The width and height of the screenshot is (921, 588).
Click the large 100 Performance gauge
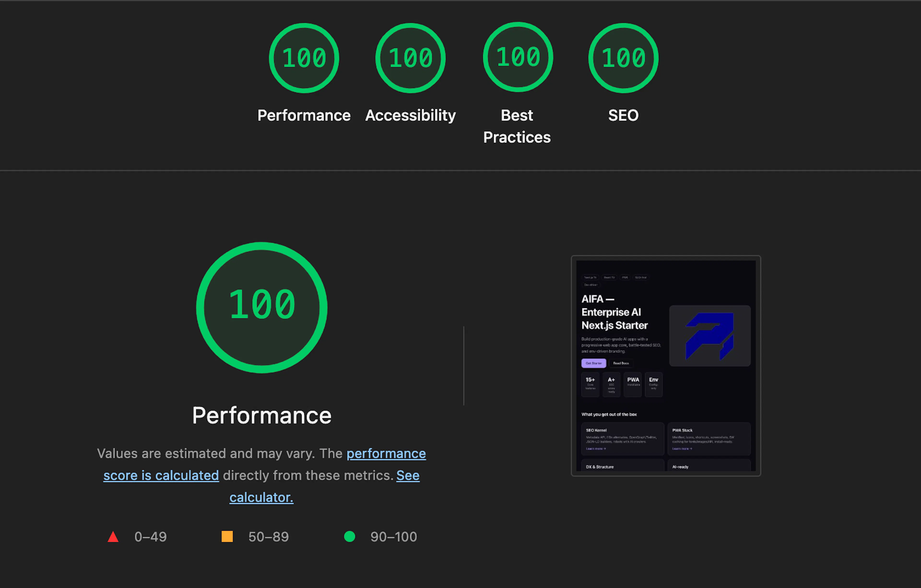(x=262, y=307)
